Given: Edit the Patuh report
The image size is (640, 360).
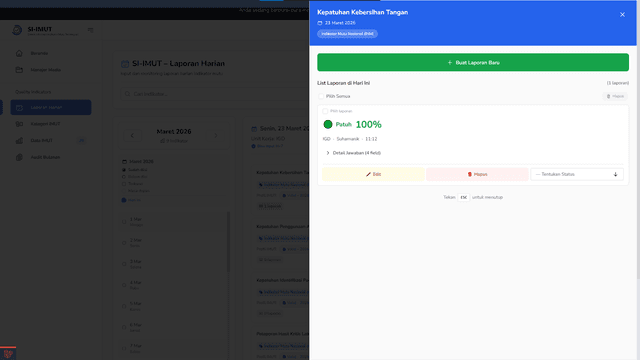Looking at the screenshot, I should point(373,174).
